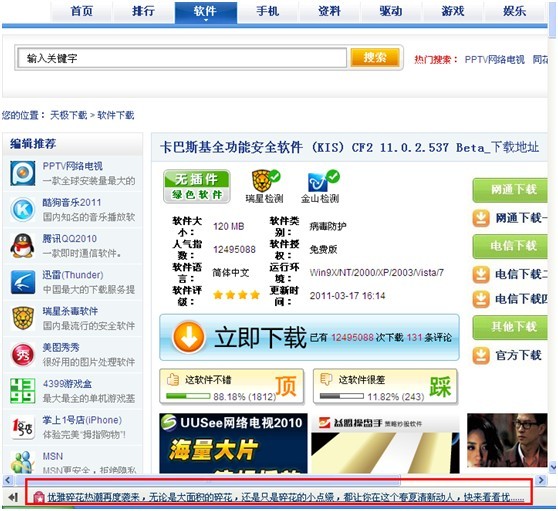The height and width of the screenshot is (511, 558).
Task: Click the 11.82% rating bar
Action: [x=342, y=396]
